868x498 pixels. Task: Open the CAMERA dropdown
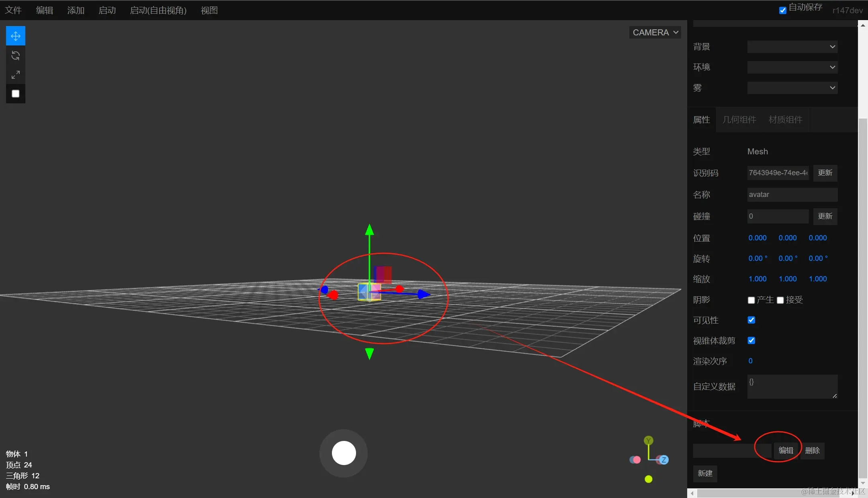[x=655, y=33]
